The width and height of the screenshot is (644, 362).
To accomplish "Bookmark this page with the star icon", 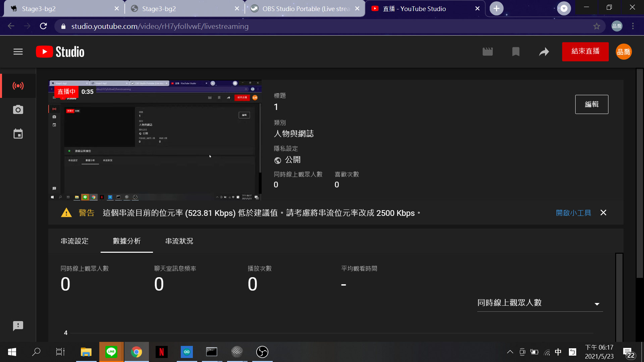I will click(x=597, y=26).
